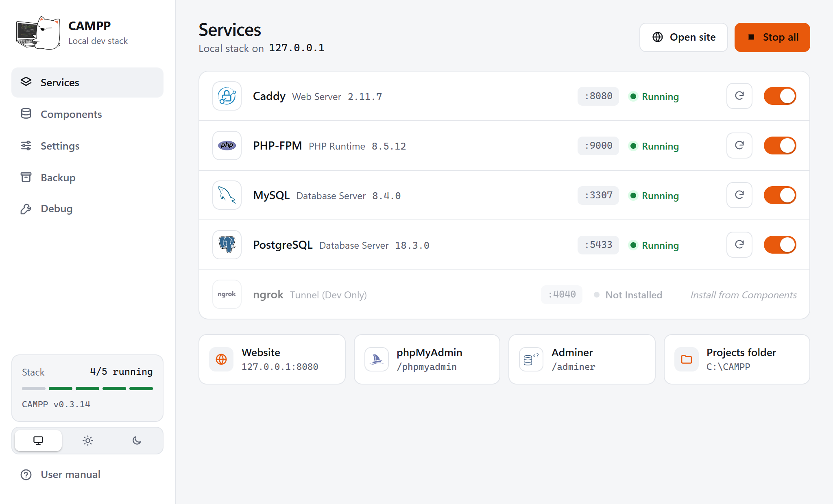Open the Backup page
The height and width of the screenshot is (504, 833).
pos(87,178)
